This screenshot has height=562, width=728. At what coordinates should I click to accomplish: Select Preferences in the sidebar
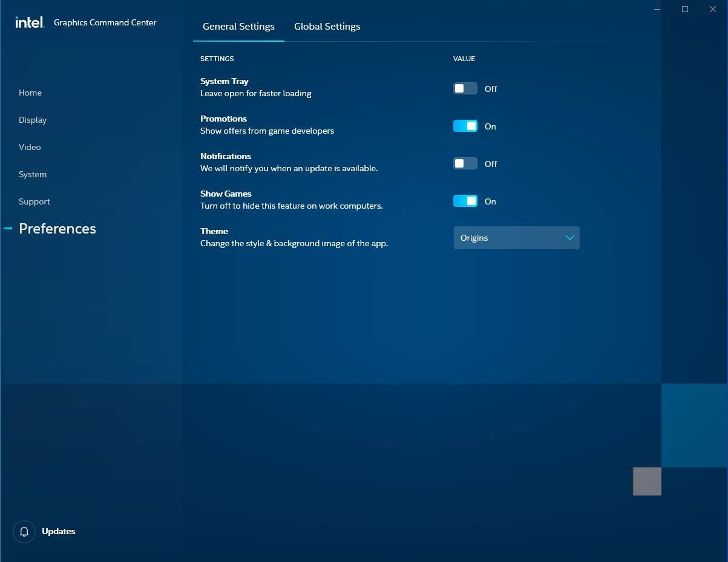pos(57,229)
